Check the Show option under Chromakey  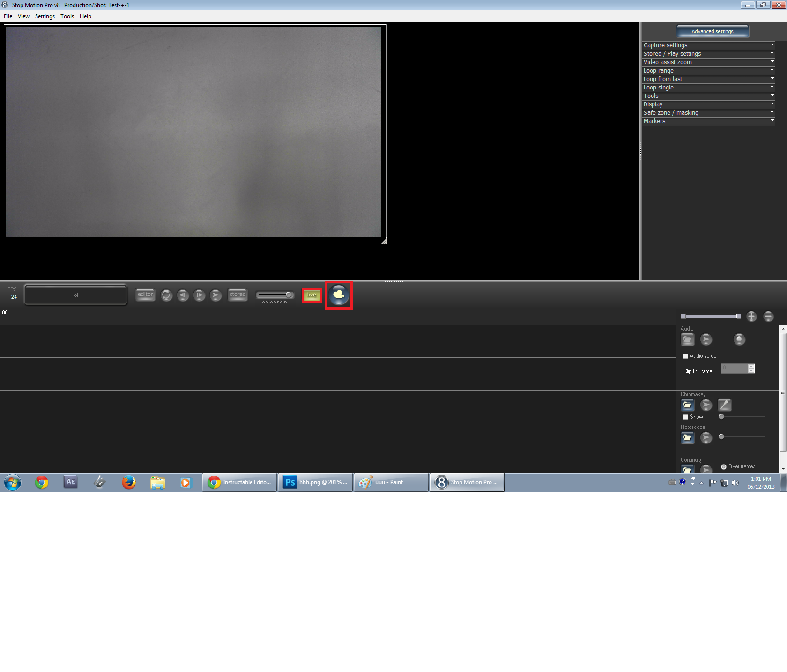685,416
